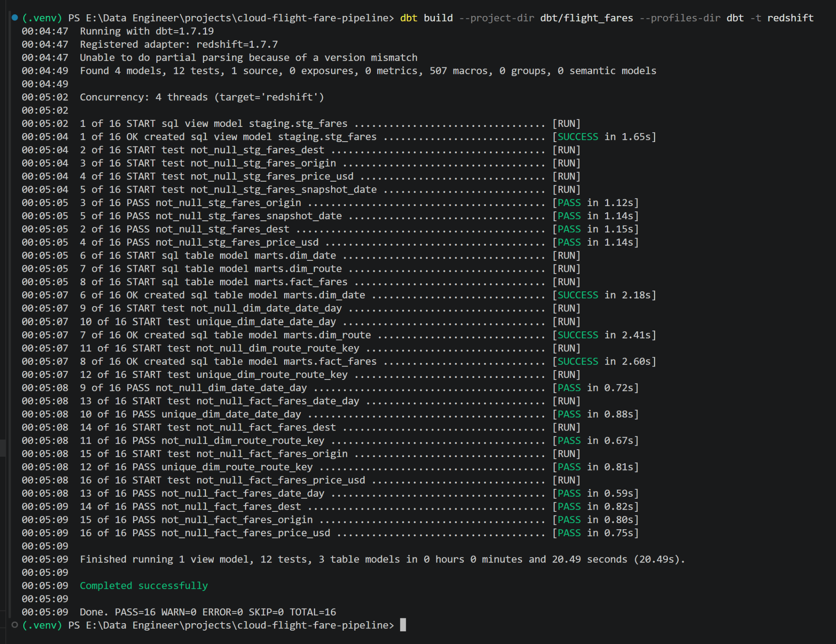Click 'Running with dbt=1.7.19' line

147,31
